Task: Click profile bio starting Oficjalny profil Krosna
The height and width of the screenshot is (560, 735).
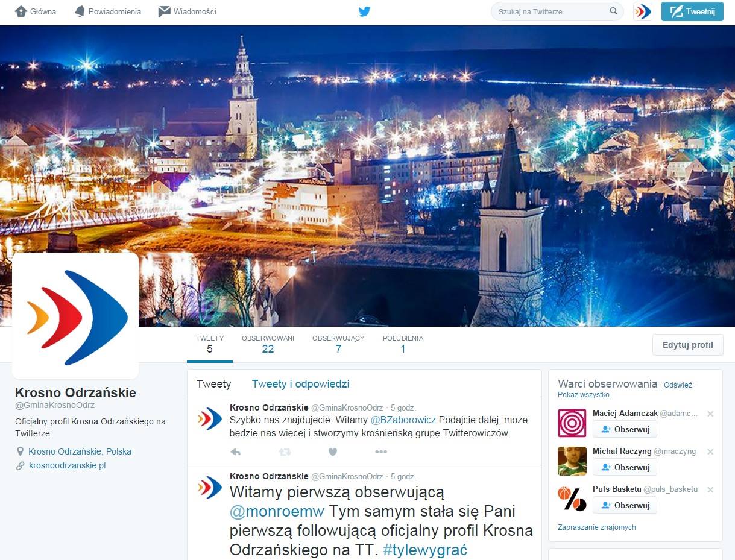Action: click(90, 427)
